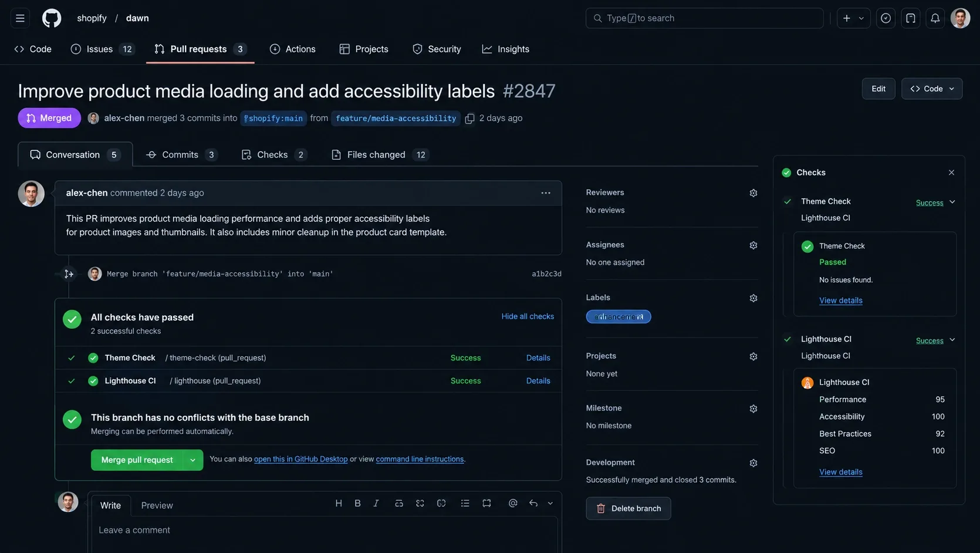This screenshot has height=553, width=980.
Task: Open the Insights repository tab
Action: tap(505, 49)
